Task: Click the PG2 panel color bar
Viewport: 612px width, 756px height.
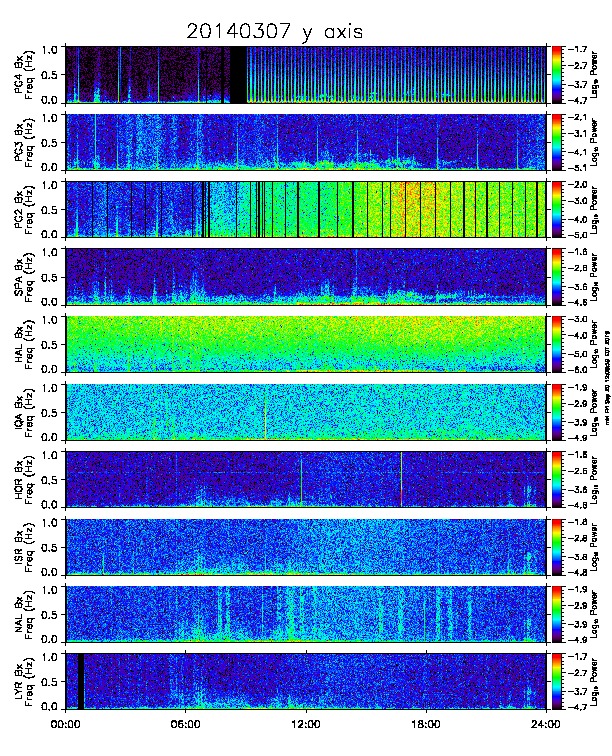Action: coord(557,210)
